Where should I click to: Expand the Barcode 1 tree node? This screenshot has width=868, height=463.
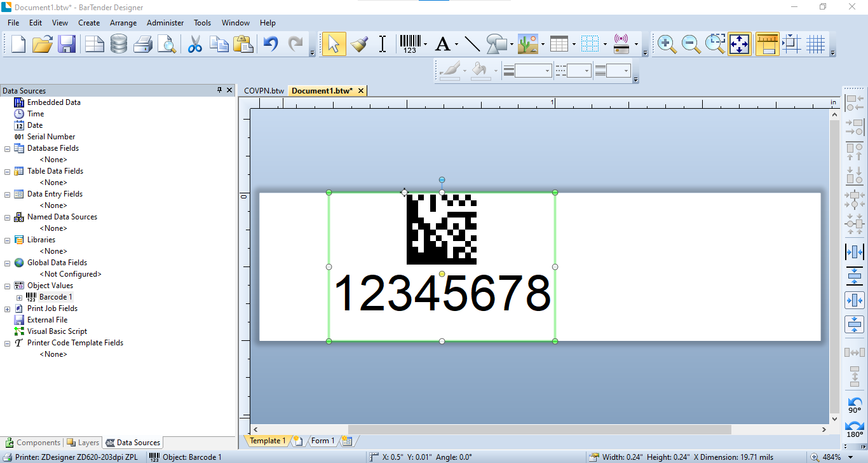[x=19, y=297]
